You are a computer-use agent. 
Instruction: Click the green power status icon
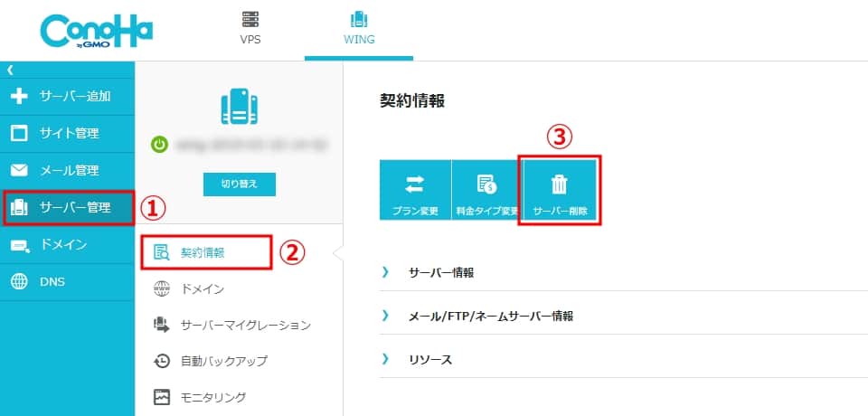tap(159, 146)
